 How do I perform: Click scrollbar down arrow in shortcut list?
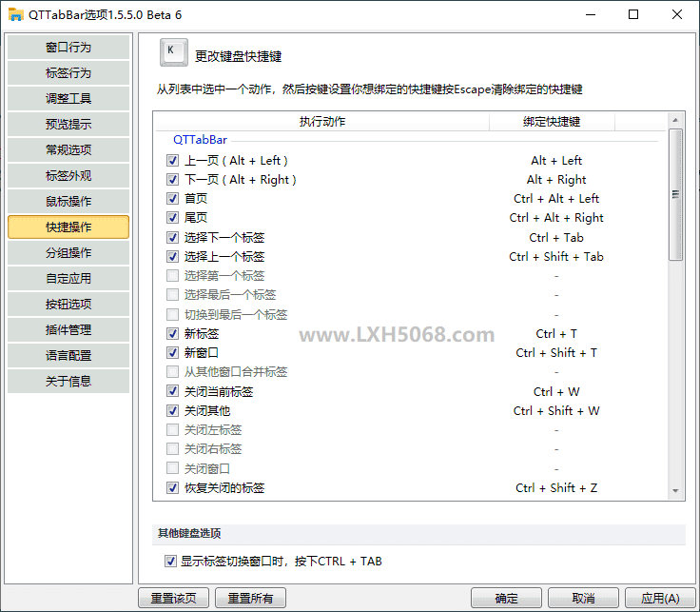[x=675, y=491]
